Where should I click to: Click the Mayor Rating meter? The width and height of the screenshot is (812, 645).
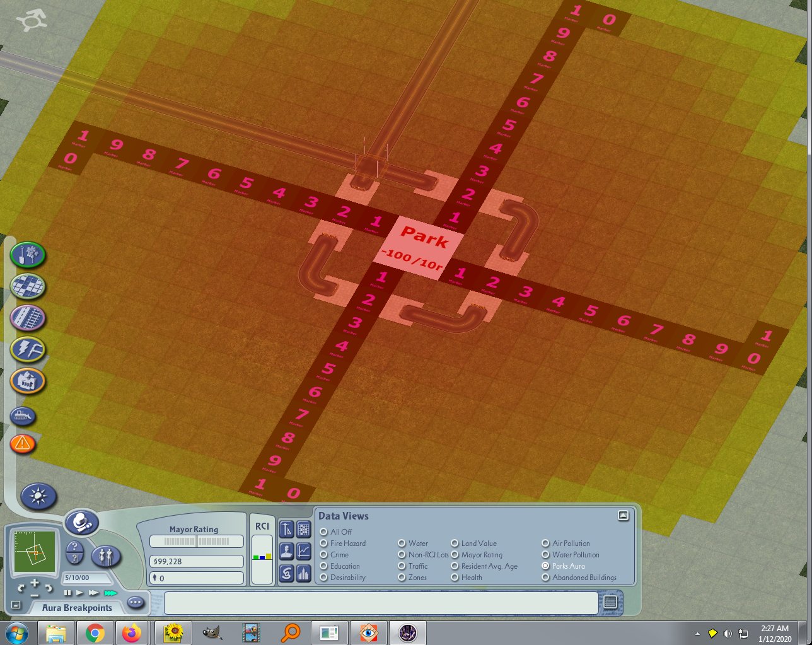(x=197, y=542)
